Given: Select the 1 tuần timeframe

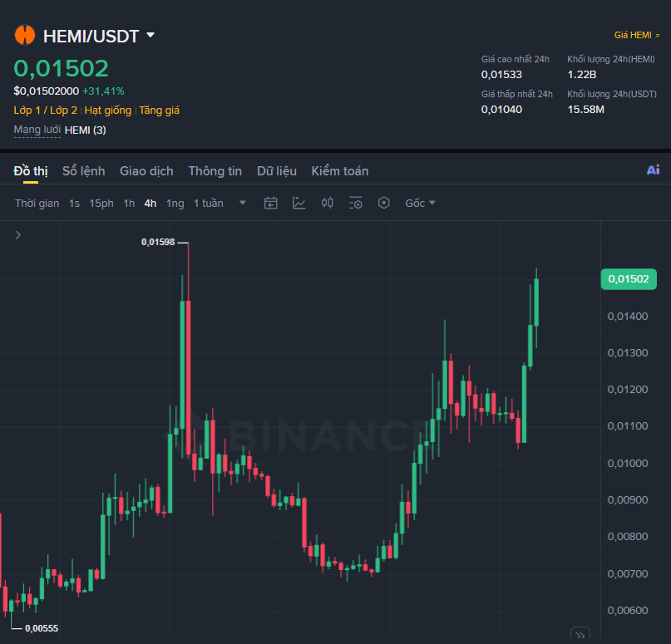Looking at the screenshot, I should [209, 204].
